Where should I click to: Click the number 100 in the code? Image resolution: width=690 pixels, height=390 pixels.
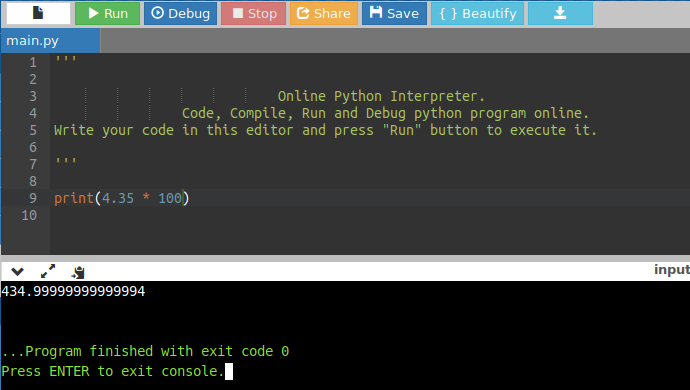coord(170,198)
